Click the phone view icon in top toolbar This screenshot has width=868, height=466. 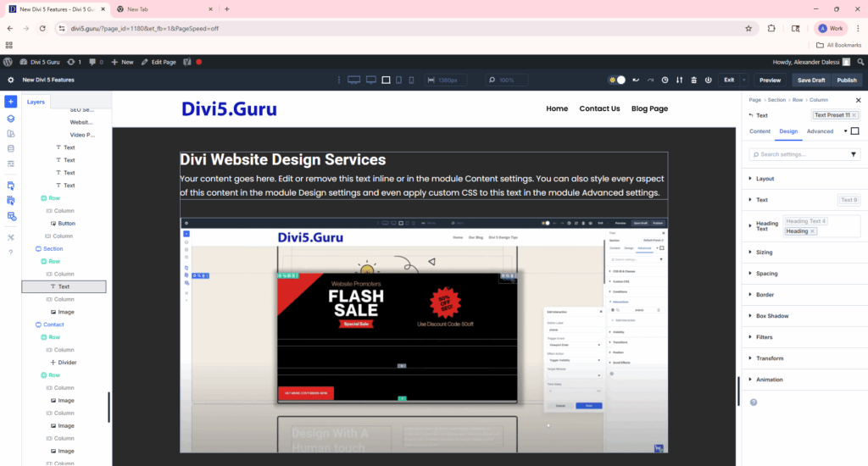[x=411, y=80]
